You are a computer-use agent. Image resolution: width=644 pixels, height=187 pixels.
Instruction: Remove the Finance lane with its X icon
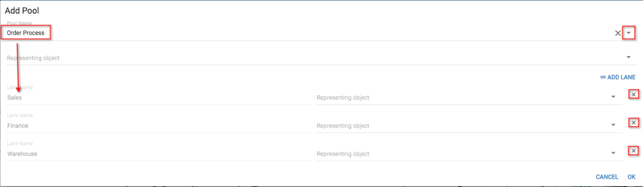[633, 123]
